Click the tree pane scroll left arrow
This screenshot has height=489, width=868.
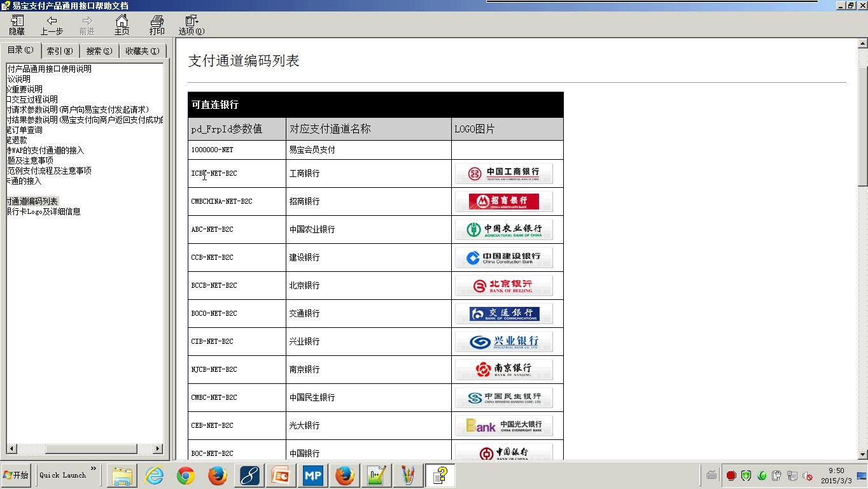click(x=11, y=449)
